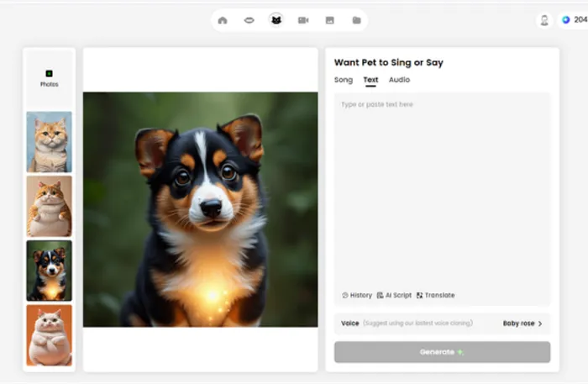The height and width of the screenshot is (384, 588).
Task: Expand the Baby rose voice selector
Action: pos(522,324)
